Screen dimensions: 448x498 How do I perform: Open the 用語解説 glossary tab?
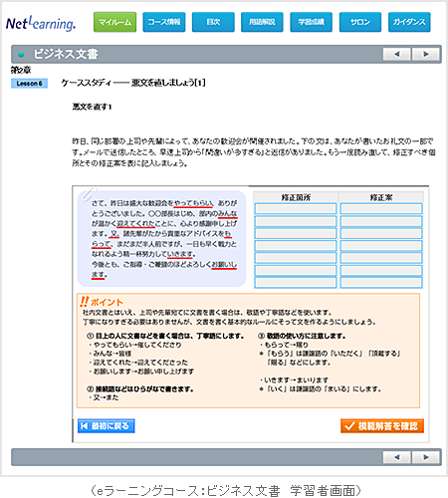262,22
